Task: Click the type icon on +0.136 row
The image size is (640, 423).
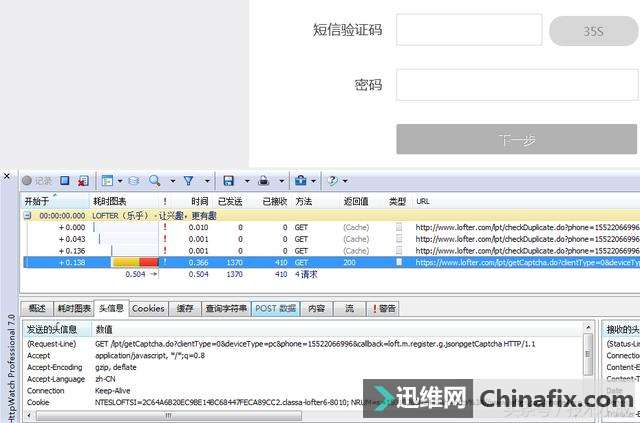Action: [399, 251]
